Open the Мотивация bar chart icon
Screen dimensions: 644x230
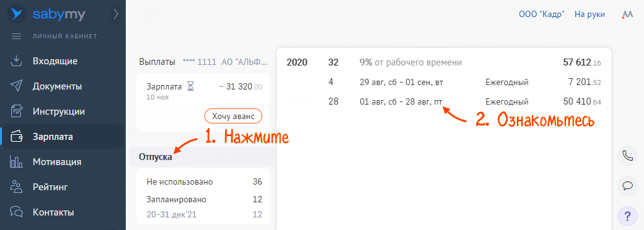(x=16, y=162)
